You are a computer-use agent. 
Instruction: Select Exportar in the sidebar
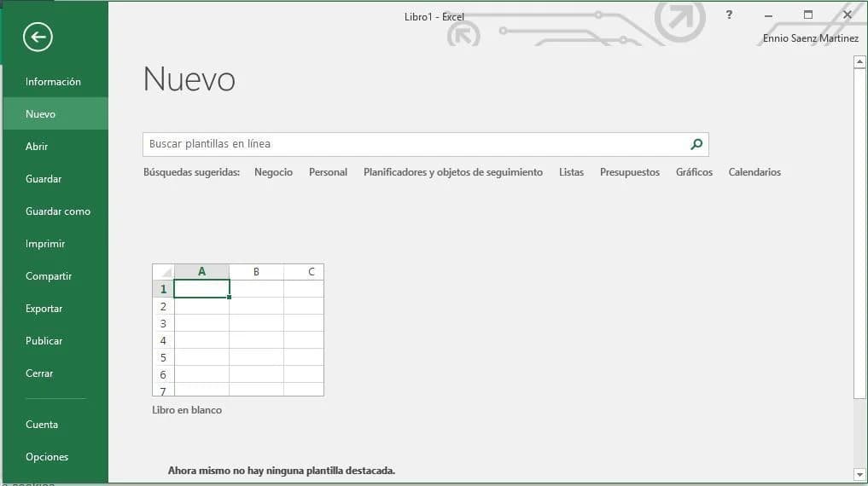tap(55, 309)
